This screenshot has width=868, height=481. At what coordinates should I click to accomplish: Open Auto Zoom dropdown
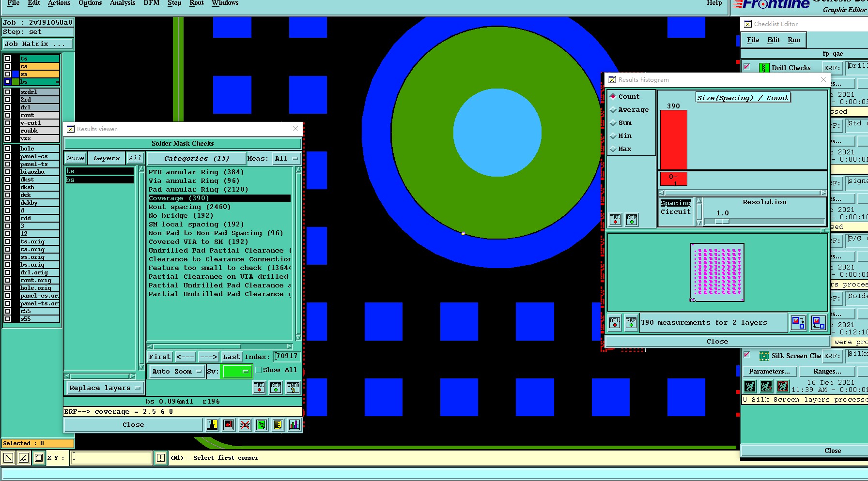point(177,372)
